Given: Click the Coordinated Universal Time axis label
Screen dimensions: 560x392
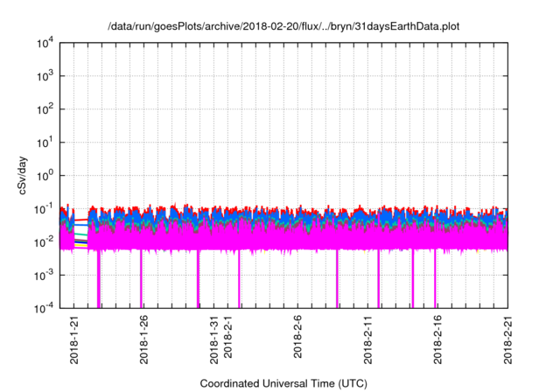Looking at the screenshot, I should tap(283, 383).
